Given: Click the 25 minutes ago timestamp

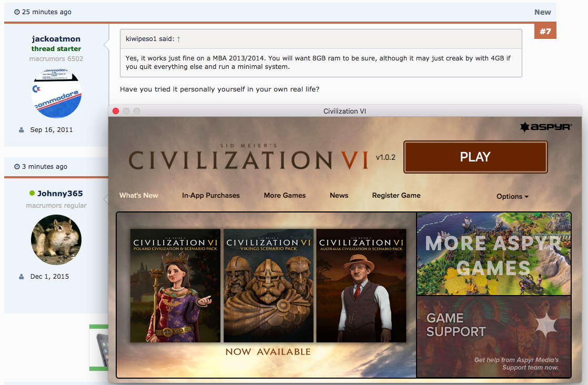Looking at the screenshot, I should tap(46, 12).
